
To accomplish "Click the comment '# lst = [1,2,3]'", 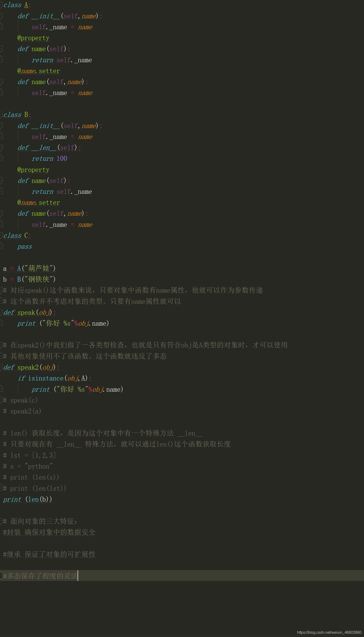I will click(x=29, y=455).
